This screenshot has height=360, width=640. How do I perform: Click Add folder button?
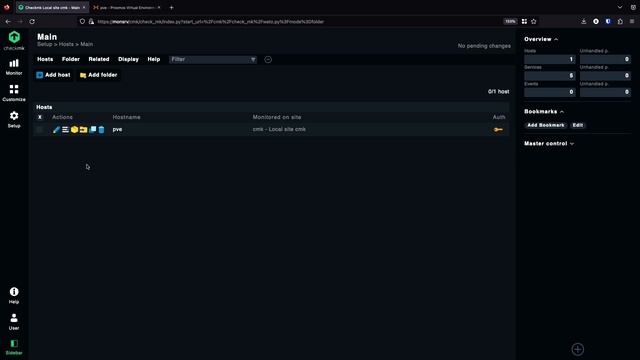[x=99, y=75]
